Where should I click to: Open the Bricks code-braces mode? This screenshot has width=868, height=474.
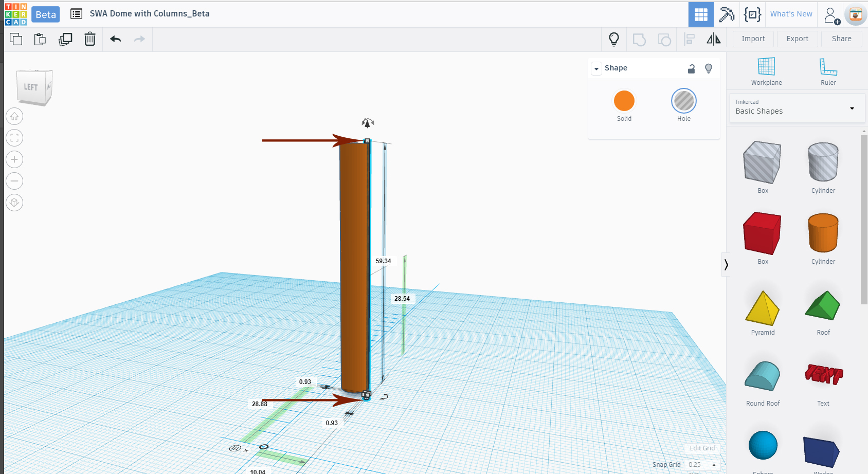pos(752,14)
